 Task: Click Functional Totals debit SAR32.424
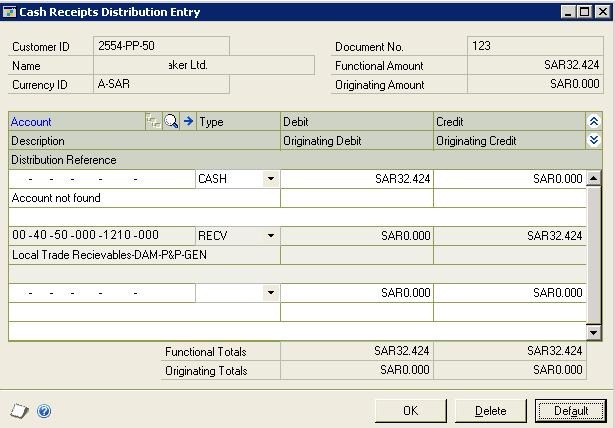[x=357, y=351]
